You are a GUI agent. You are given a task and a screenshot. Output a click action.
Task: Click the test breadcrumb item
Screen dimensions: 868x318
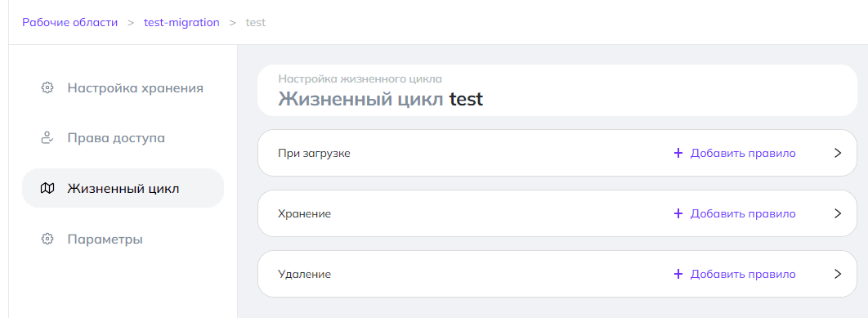[256, 23]
